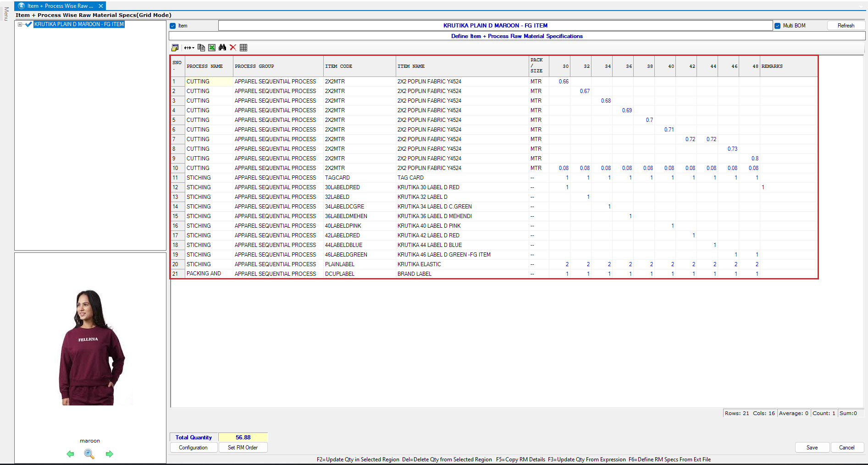Click the Save button
The height and width of the screenshot is (465, 868).
(x=812, y=448)
